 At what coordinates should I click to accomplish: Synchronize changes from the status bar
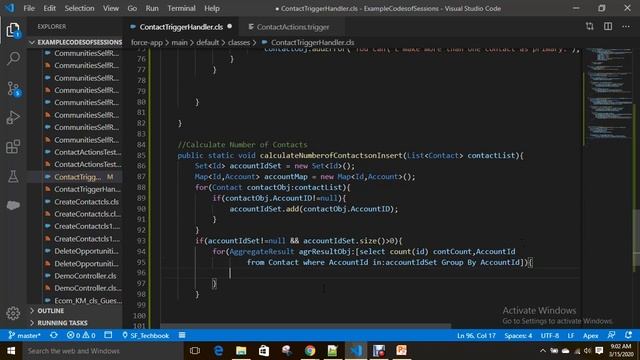[x=53, y=336]
